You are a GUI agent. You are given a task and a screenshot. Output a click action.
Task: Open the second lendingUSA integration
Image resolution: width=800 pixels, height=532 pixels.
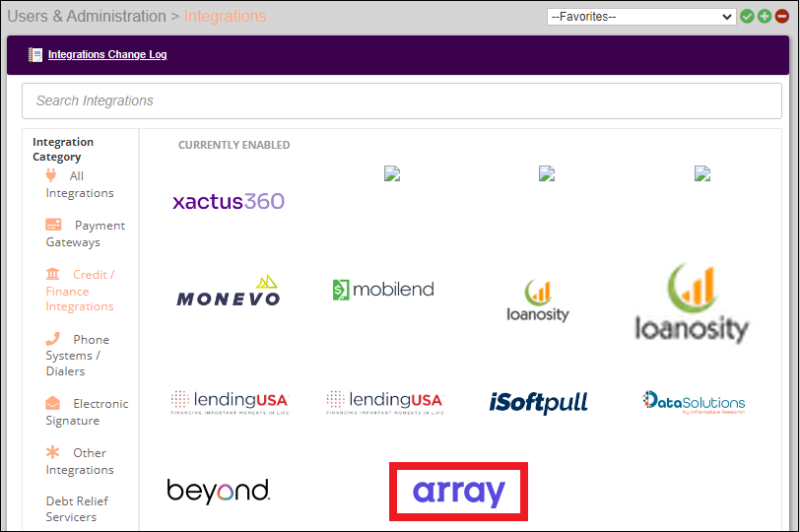point(385,402)
